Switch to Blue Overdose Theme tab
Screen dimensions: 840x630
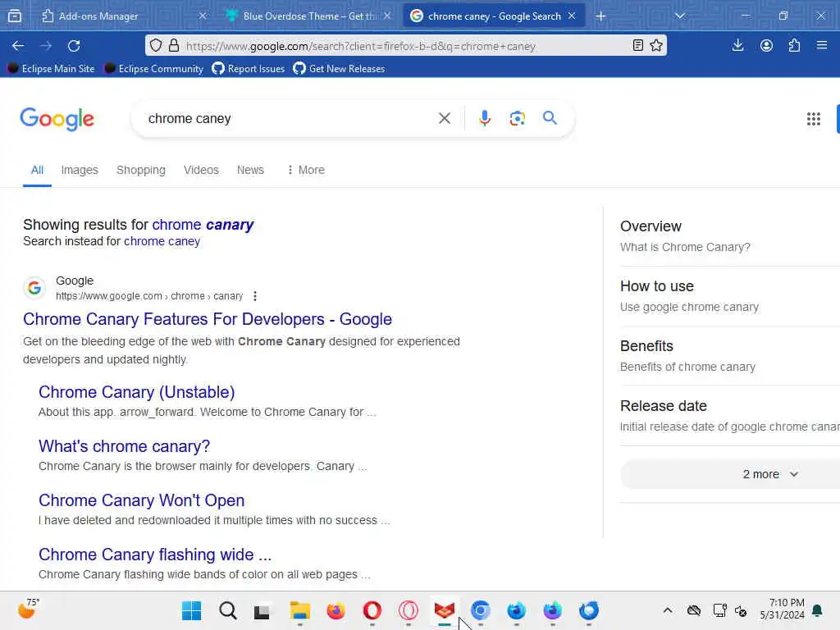pos(309,16)
